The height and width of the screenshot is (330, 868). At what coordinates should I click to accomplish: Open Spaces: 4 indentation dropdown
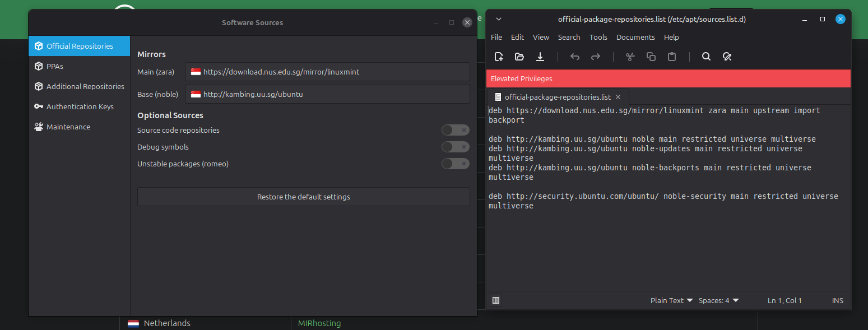click(x=719, y=300)
